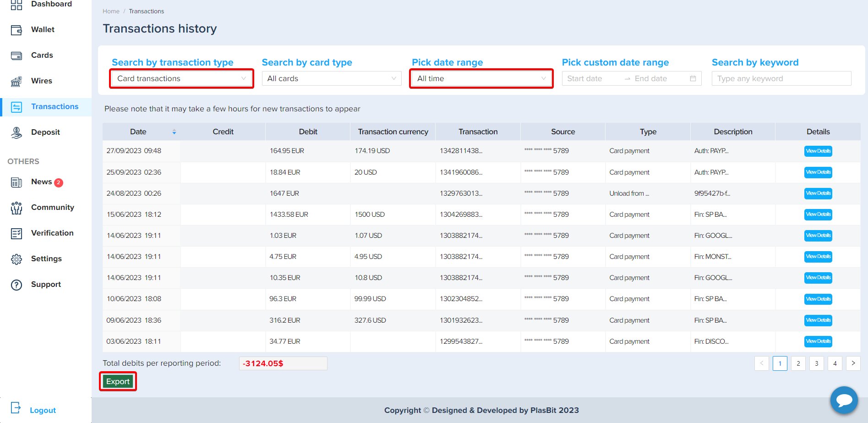Viewport: 868px width, 423px height.
Task: Select pagination page 1
Action: 780,363
